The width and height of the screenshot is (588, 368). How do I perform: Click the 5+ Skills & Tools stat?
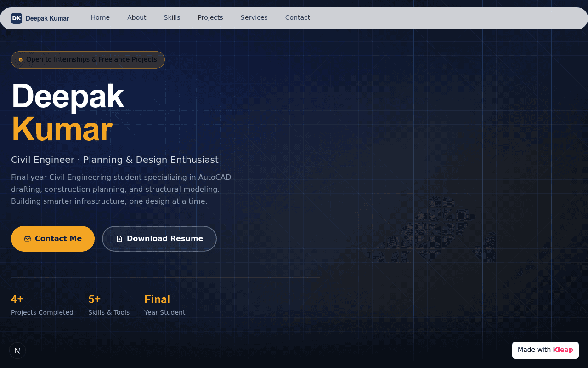tap(109, 305)
